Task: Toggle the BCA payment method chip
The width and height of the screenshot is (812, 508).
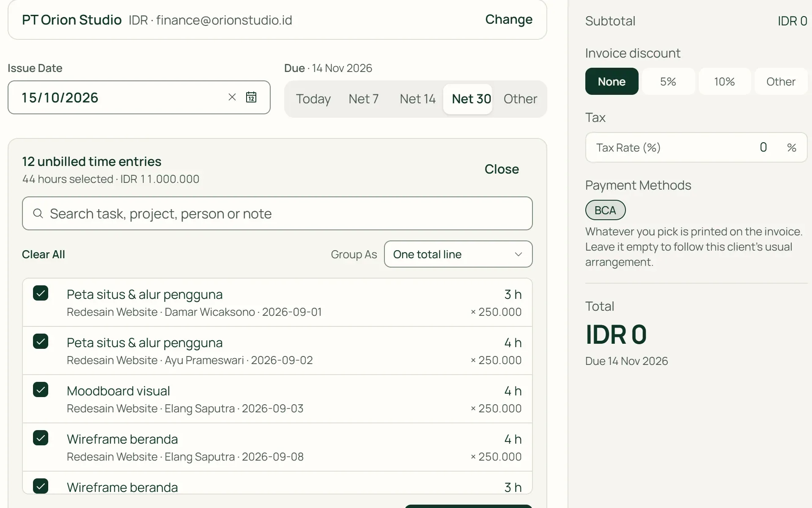Action: pos(605,210)
